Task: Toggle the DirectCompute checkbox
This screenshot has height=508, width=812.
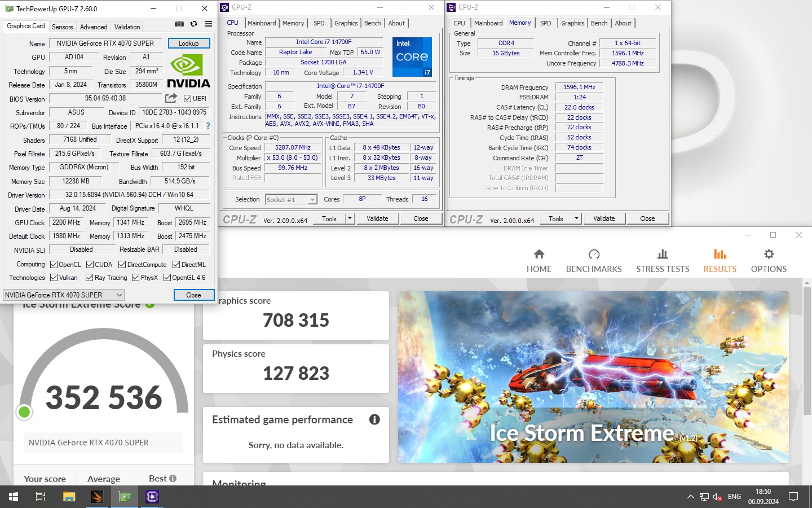Action: click(x=122, y=264)
